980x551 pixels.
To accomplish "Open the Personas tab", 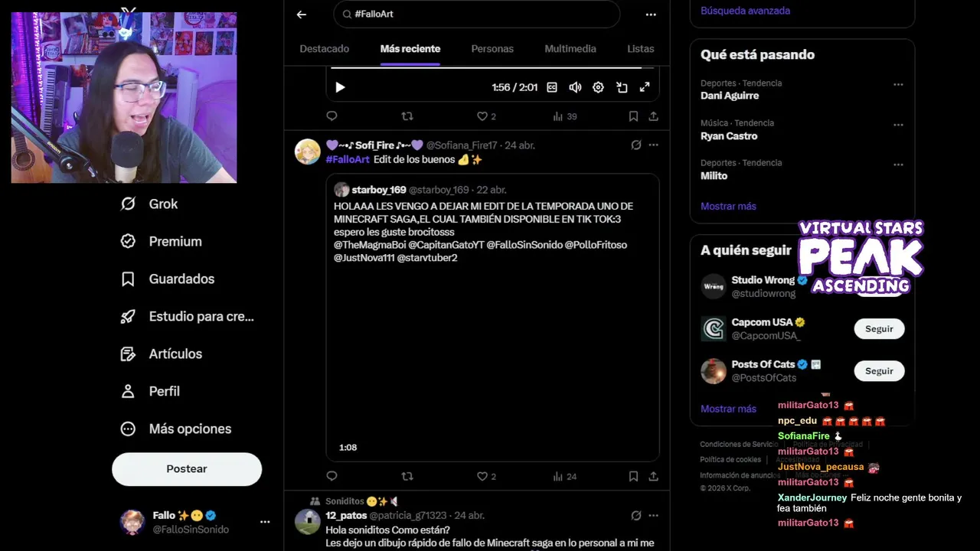I will click(492, 48).
